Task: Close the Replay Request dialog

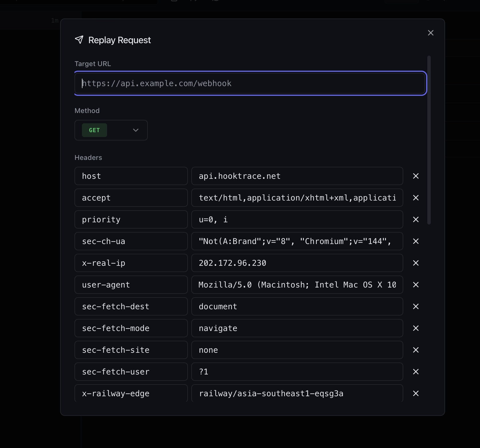Action: coord(430,33)
